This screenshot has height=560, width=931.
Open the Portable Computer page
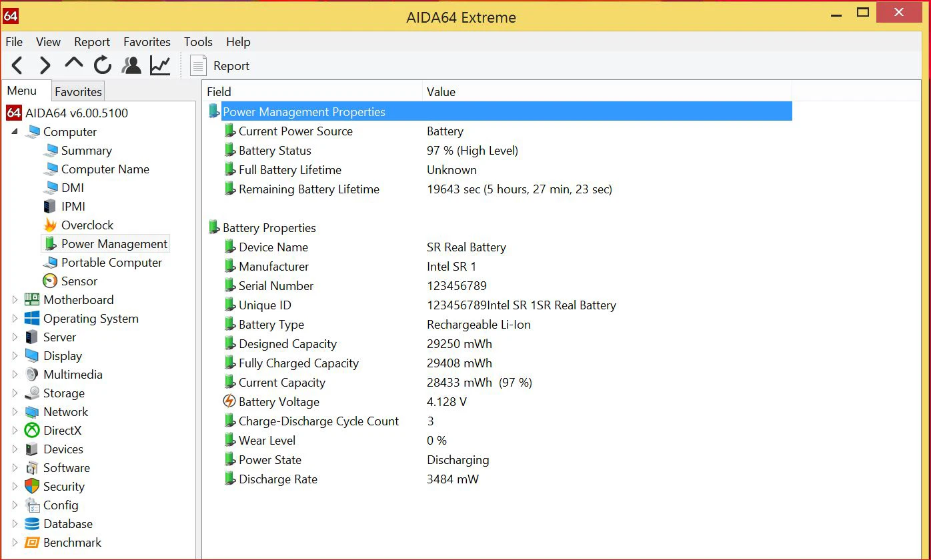coord(111,263)
